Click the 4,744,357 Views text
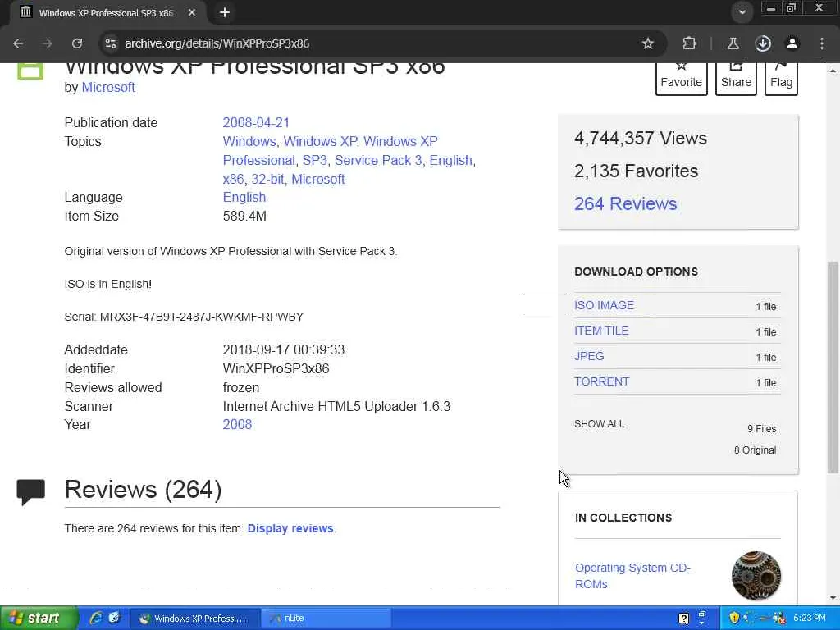 coord(641,138)
